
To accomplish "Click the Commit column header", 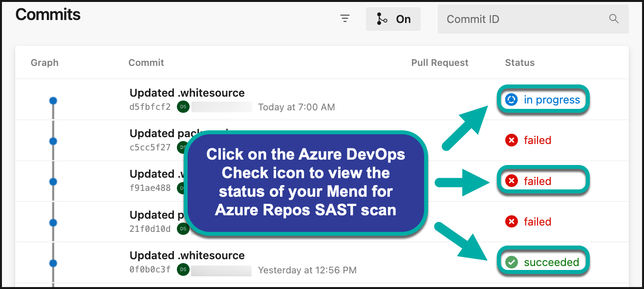I will [x=146, y=62].
